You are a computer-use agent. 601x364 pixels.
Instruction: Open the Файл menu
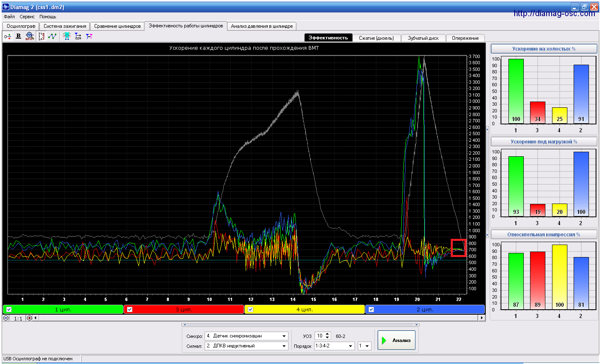(x=9, y=17)
